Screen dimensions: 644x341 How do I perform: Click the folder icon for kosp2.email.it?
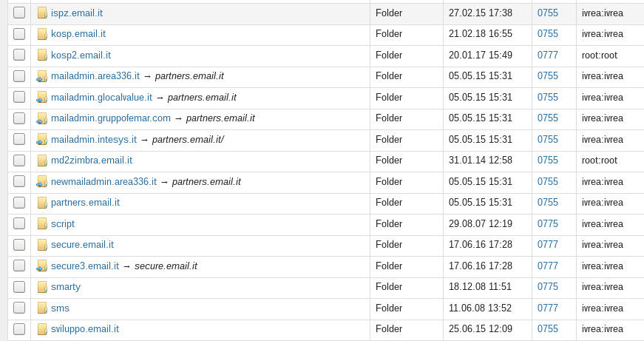tap(42, 55)
